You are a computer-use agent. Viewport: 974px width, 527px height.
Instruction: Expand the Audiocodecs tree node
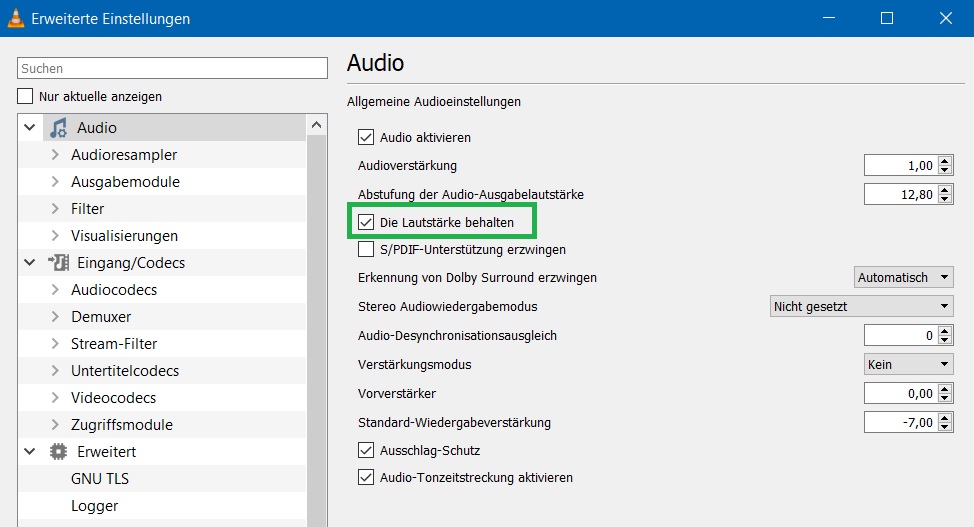point(55,290)
